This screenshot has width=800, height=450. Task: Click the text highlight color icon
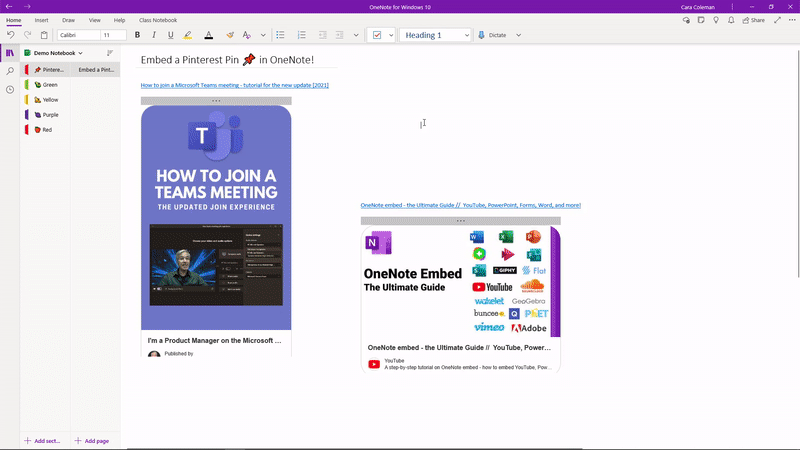pyautogui.click(x=188, y=35)
